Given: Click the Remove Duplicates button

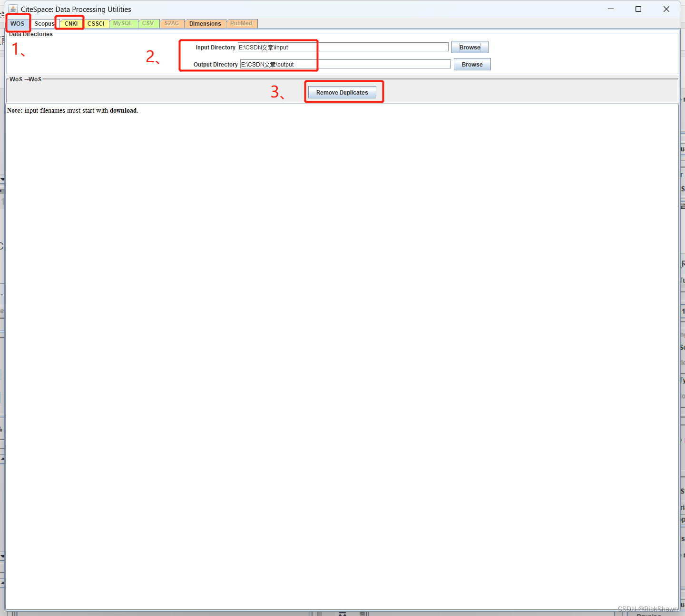Looking at the screenshot, I should (342, 92).
